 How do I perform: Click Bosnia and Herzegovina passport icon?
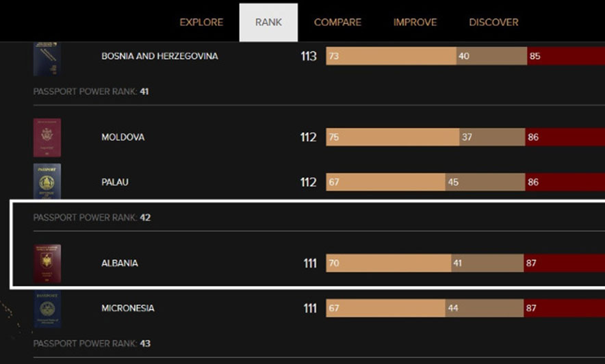(47, 59)
